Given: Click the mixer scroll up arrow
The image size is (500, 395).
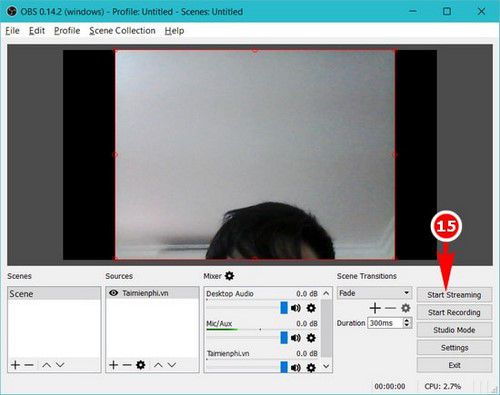Looking at the screenshot, I should coord(326,293).
